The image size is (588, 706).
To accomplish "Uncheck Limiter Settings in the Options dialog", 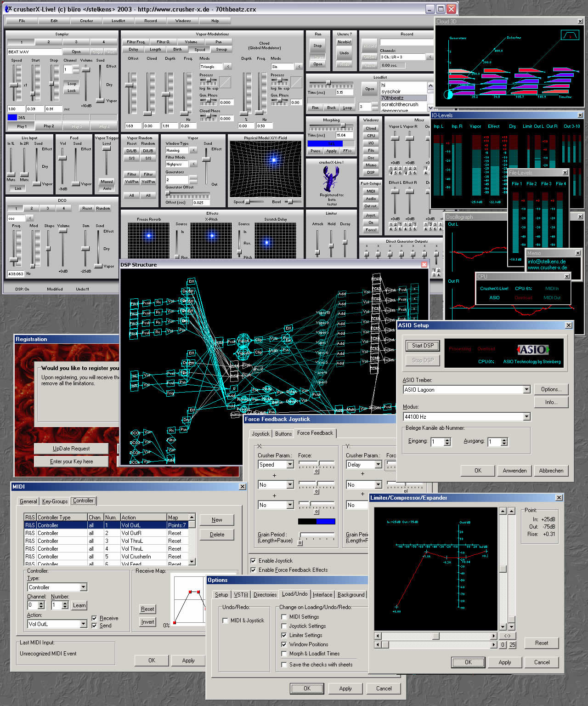I will pyautogui.click(x=284, y=635).
